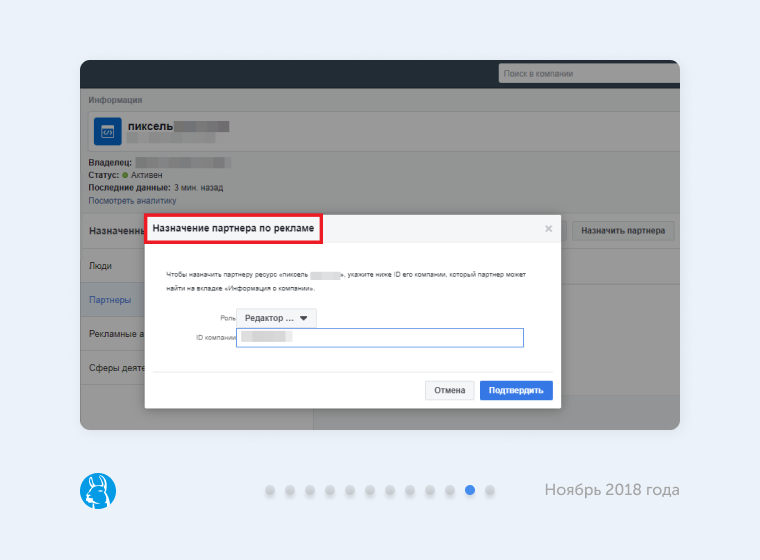Focus the ID компании input field
Viewport: 760px width, 560px height.
(x=380, y=338)
